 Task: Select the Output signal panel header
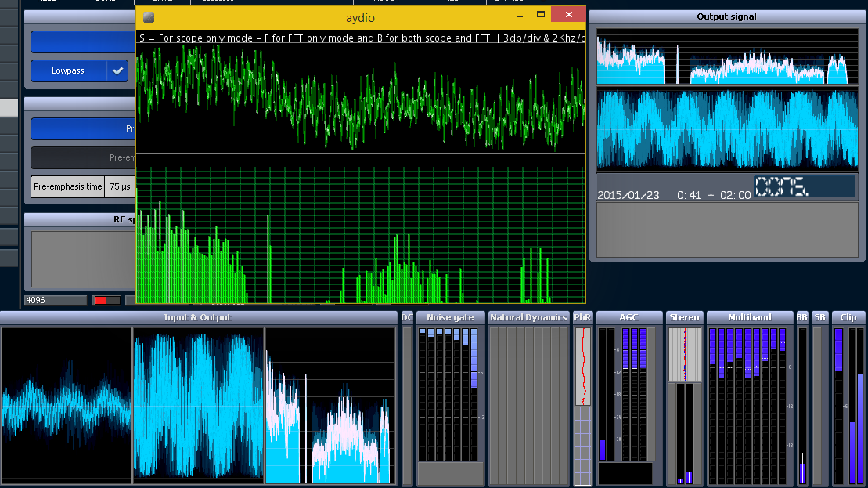(726, 16)
